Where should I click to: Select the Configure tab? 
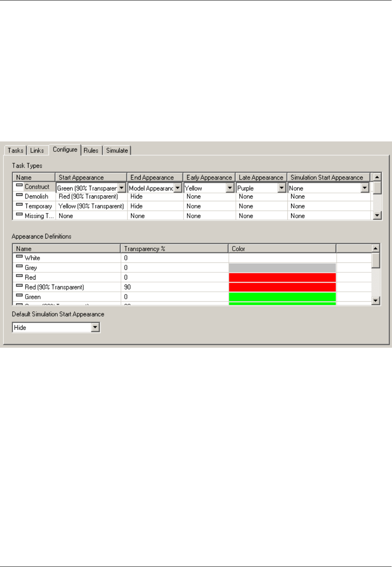point(65,149)
